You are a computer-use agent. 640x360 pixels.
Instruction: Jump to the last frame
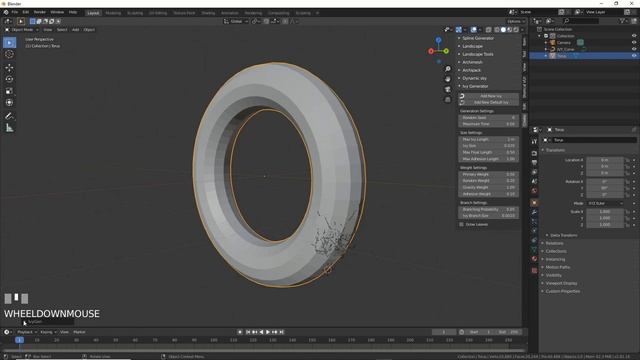point(282,332)
